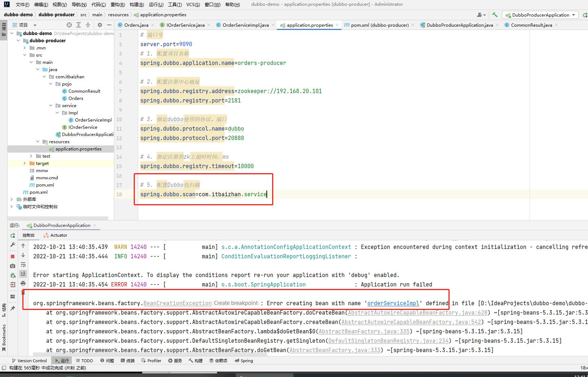Expand the .mvn folder
This screenshot has height=377, width=588.
point(25,48)
